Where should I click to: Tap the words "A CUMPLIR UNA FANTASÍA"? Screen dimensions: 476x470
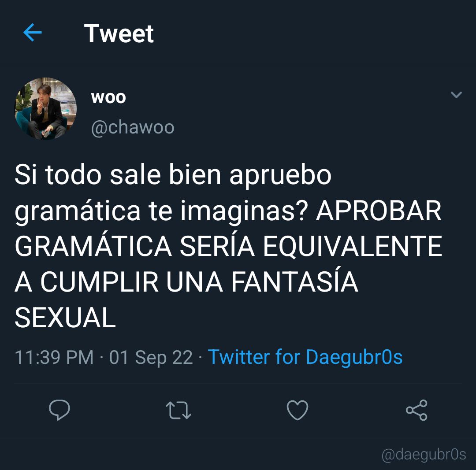tap(186, 281)
